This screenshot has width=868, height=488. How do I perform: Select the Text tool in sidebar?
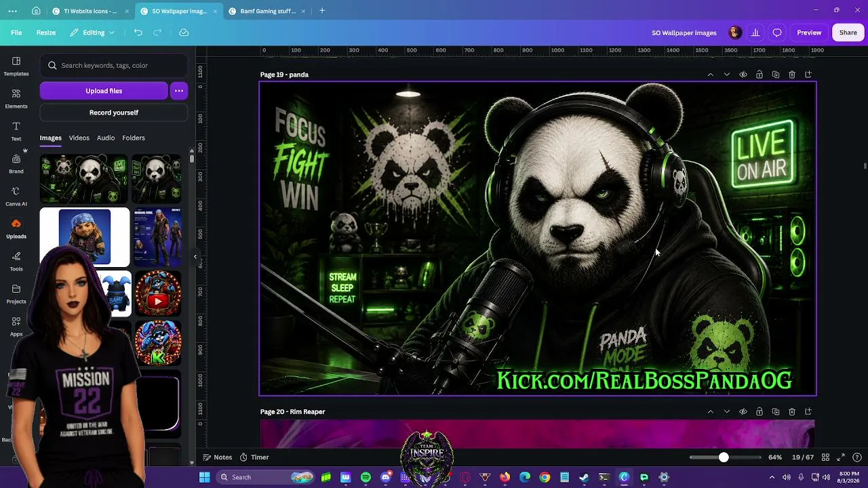pyautogui.click(x=16, y=131)
